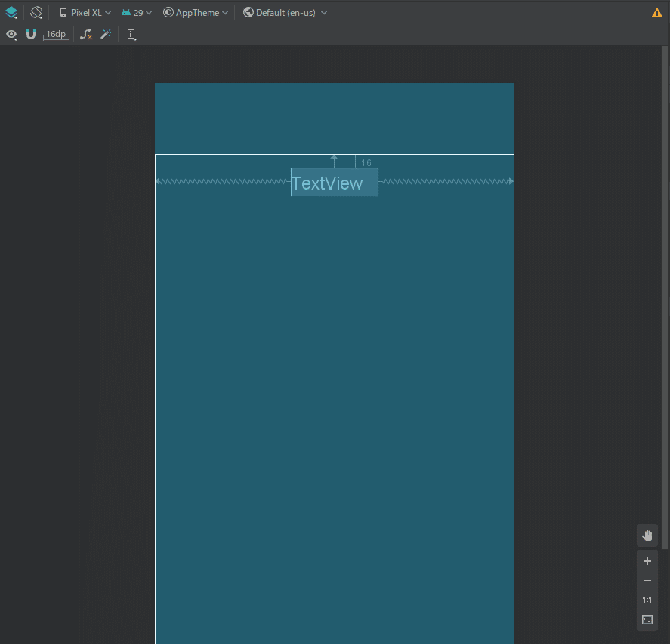Run the infer constraints magic wand
670x644 pixels.
click(106, 34)
